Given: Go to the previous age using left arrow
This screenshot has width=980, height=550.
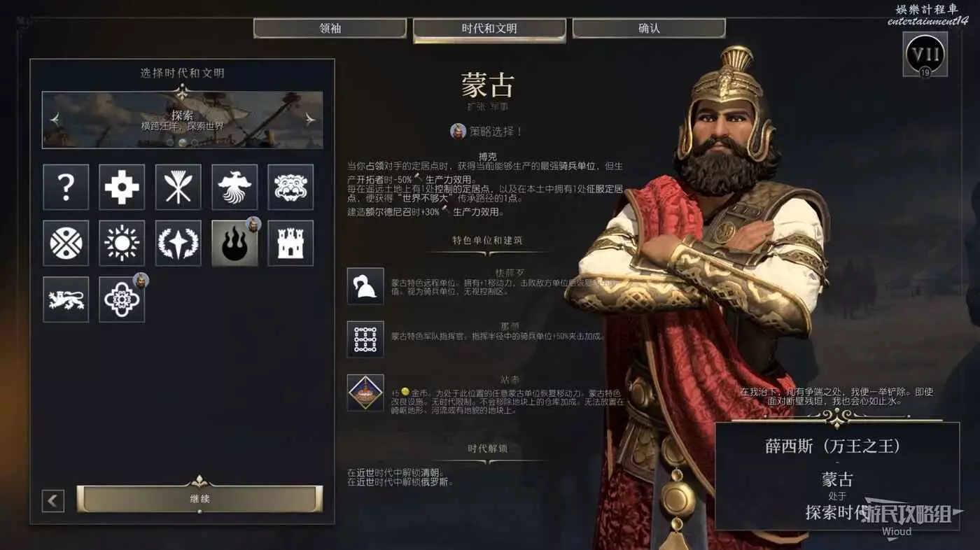Looking at the screenshot, I should coord(55,120).
